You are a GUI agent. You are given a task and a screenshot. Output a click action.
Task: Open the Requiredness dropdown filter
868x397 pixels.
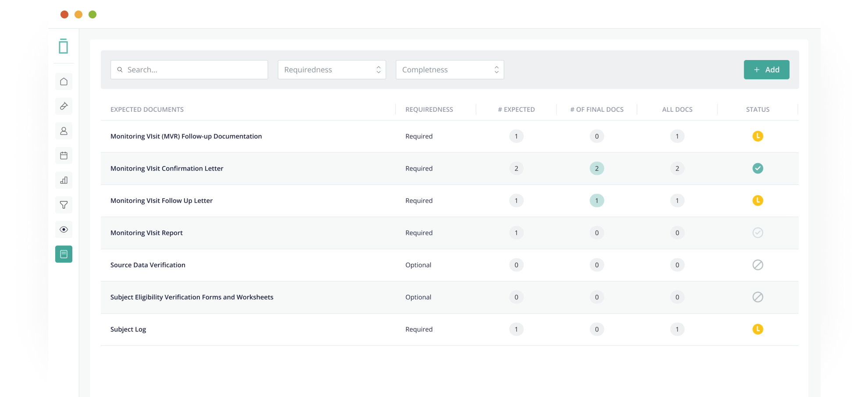[x=332, y=70]
